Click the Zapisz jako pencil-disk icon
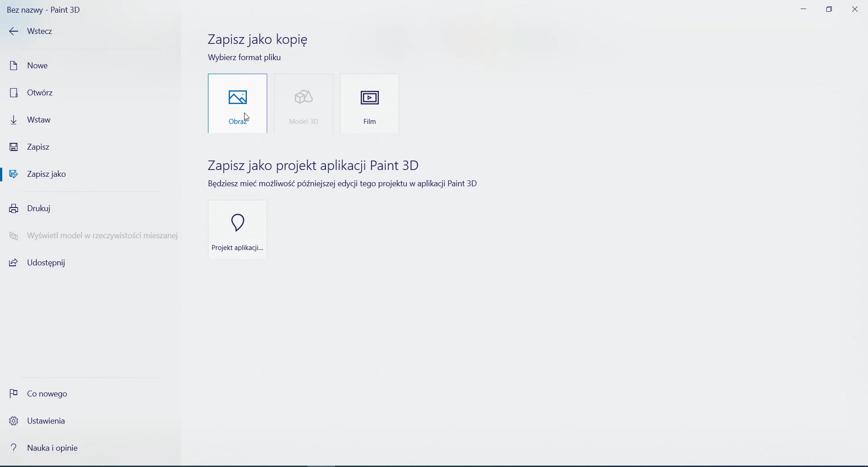The height and width of the screenshot is (467, 868). pyautogui.click(x=14, y=174)
